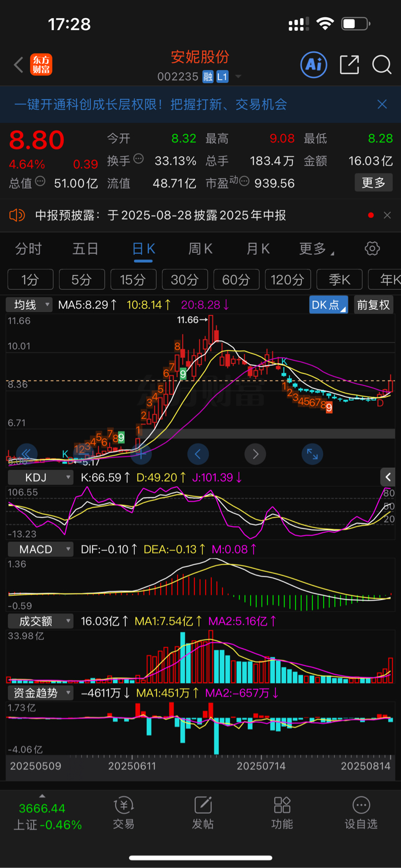Tap the 中报预披露 notice text
The height and width of the screenshot is (868, 401).
[160, 215]
